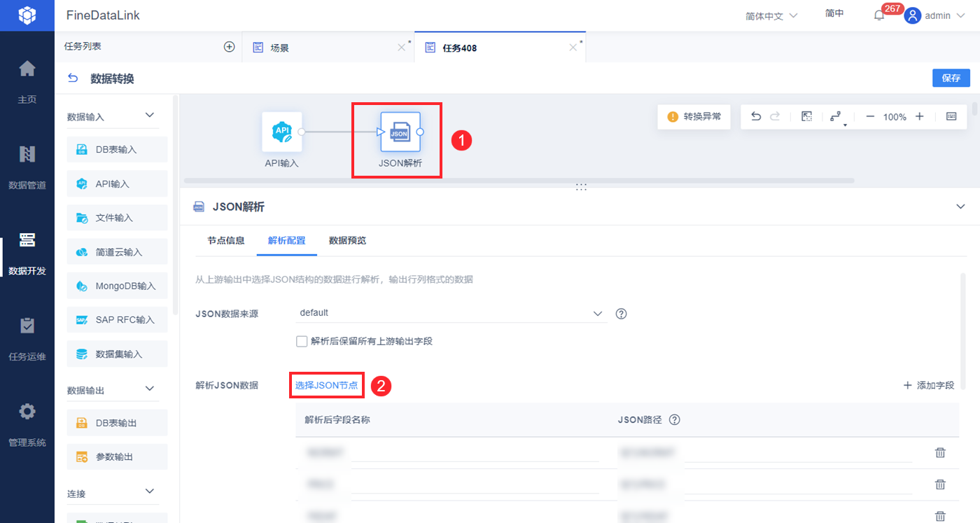The height and width of the screenshot is (523, 980).
Task: Collapse the 数据输入 section
Action: tap(149, 116)
